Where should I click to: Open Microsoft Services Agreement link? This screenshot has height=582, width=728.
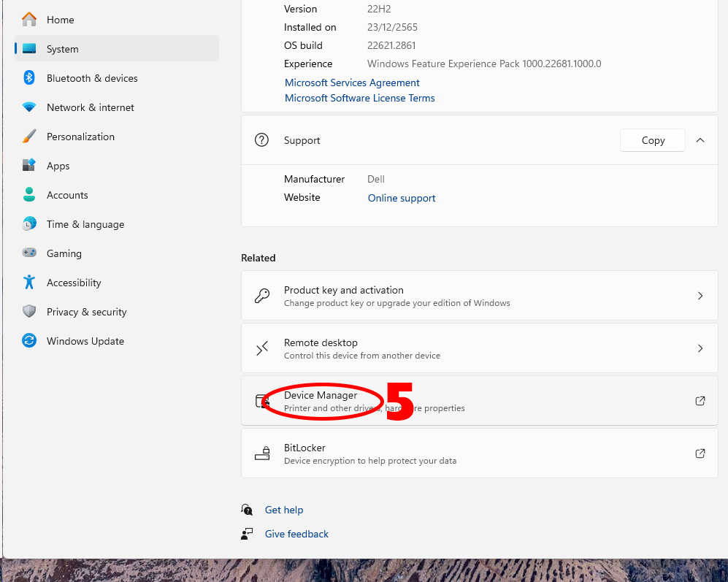point(352,83)
